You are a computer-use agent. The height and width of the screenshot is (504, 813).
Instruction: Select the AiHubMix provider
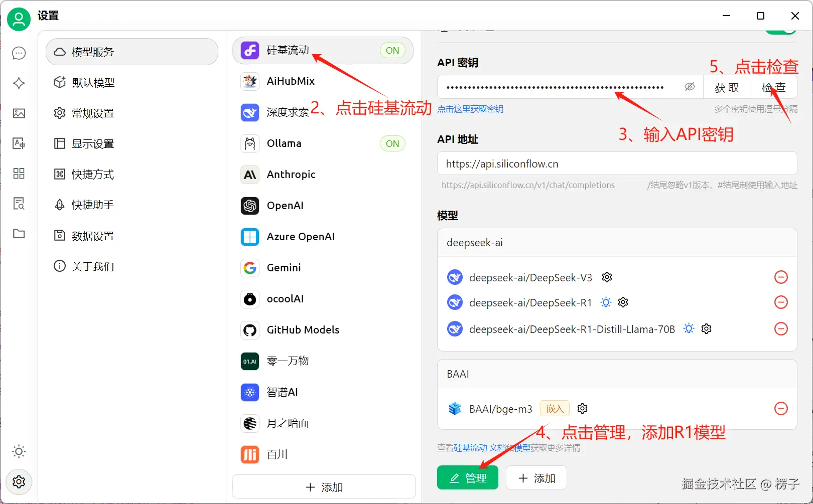[323, 81]
